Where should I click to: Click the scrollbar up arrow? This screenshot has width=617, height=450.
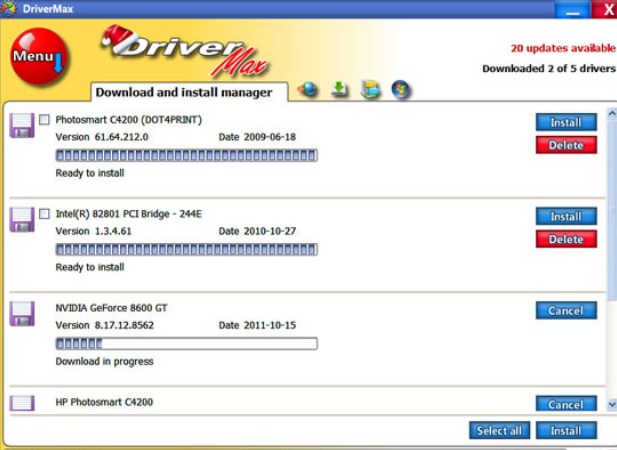click(x=612, y=114)
